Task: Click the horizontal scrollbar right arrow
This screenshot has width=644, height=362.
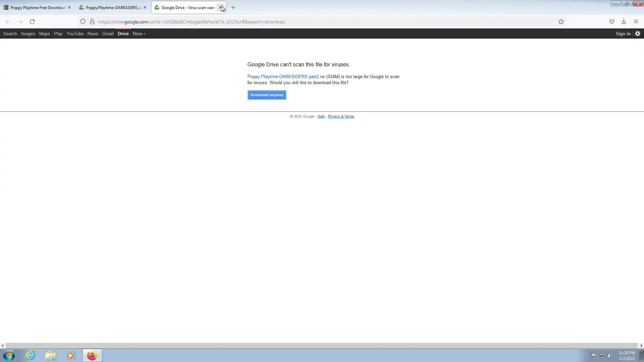Action: coord(641,346)
